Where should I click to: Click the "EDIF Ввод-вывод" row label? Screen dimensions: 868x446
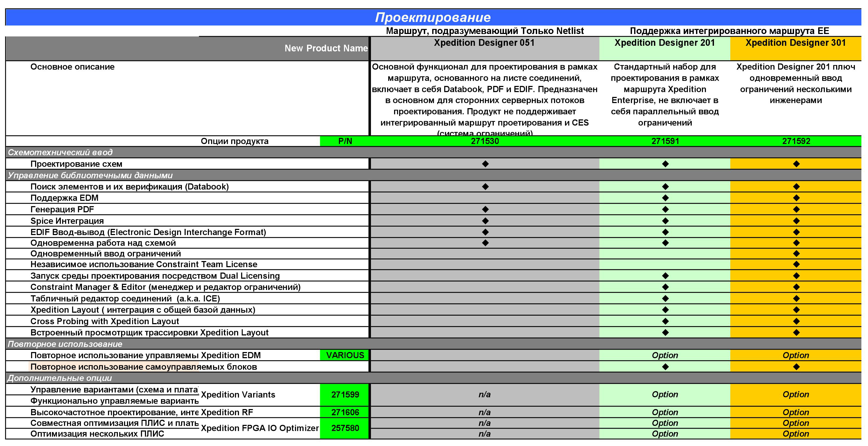(148, 232)
